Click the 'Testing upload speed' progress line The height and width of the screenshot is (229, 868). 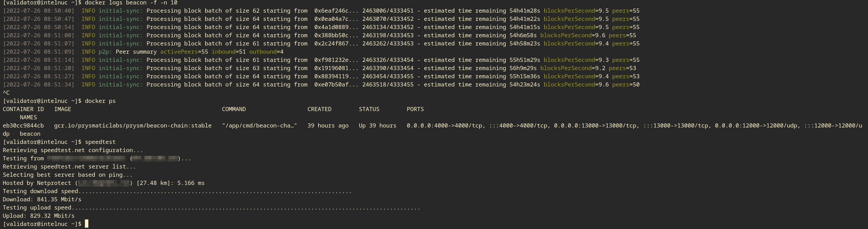212,208
